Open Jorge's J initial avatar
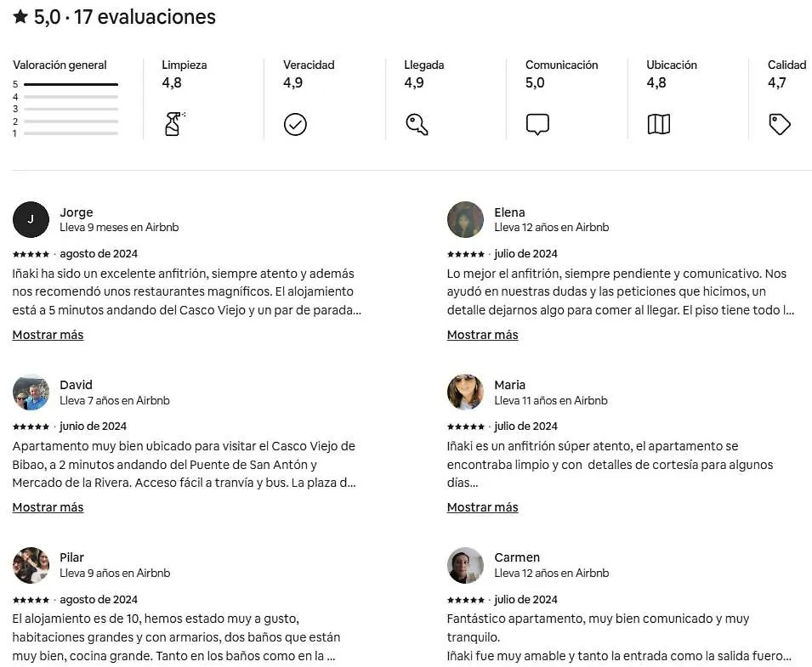812x667 pixels. coord(31,219)
